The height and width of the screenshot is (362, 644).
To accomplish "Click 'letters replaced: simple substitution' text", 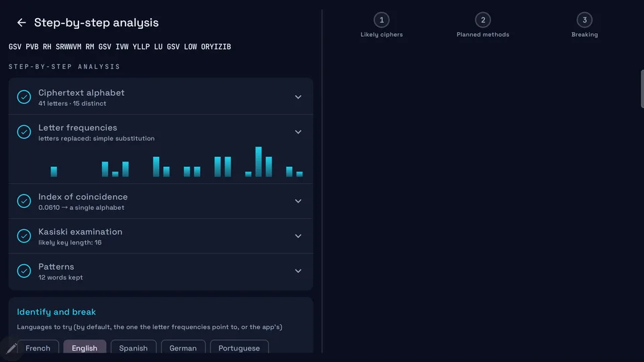I will coord(97,138).
